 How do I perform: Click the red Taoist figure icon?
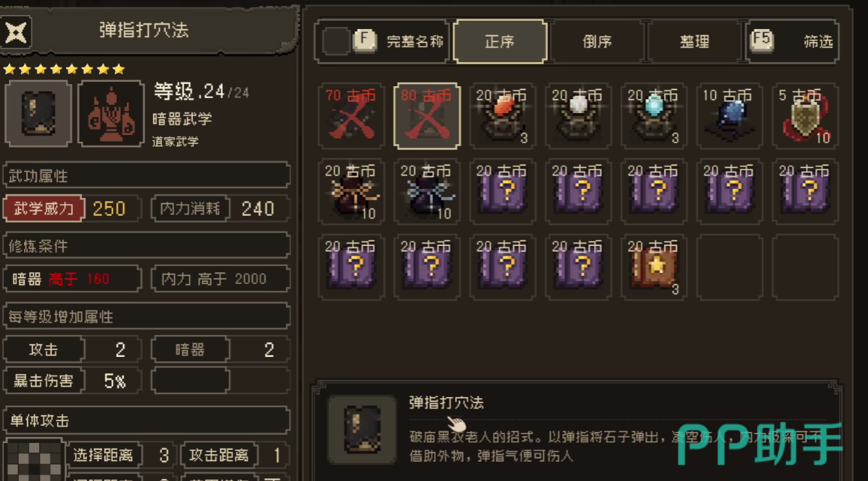[x=110, y=114]
